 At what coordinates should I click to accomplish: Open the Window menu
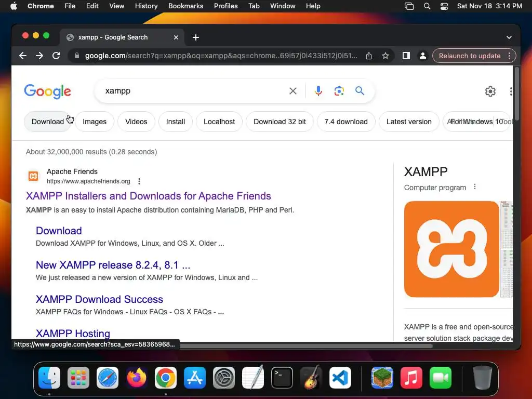coord(283,6)
